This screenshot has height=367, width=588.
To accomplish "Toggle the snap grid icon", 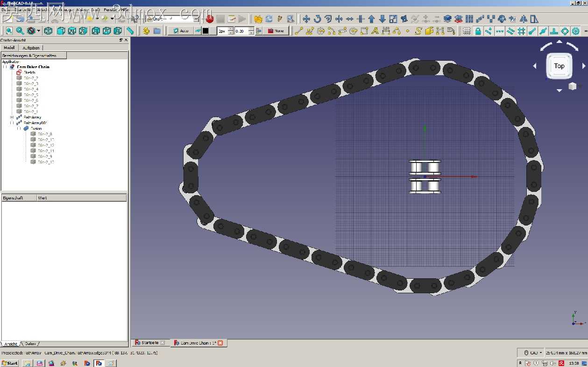I will [467, 31].
